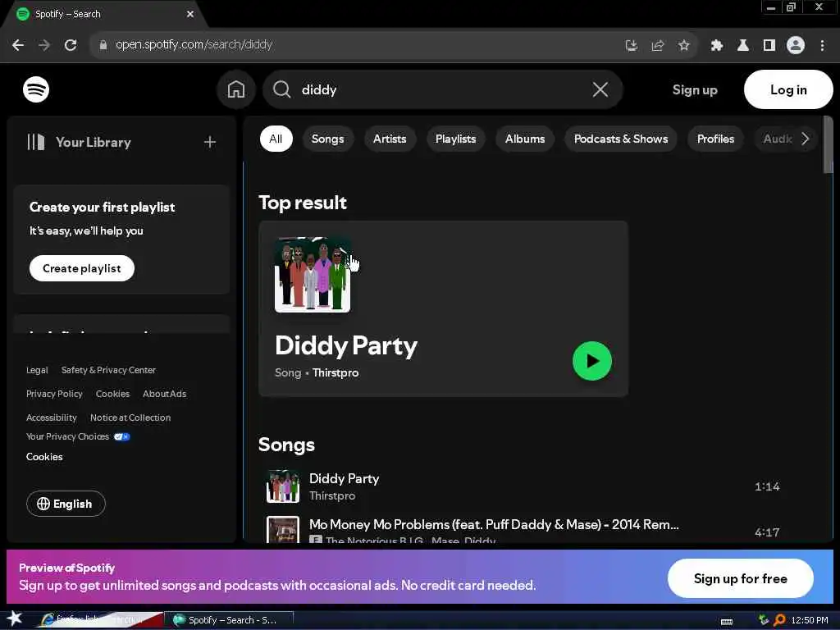Close the Spotify – Search tab

pos(190,14)
